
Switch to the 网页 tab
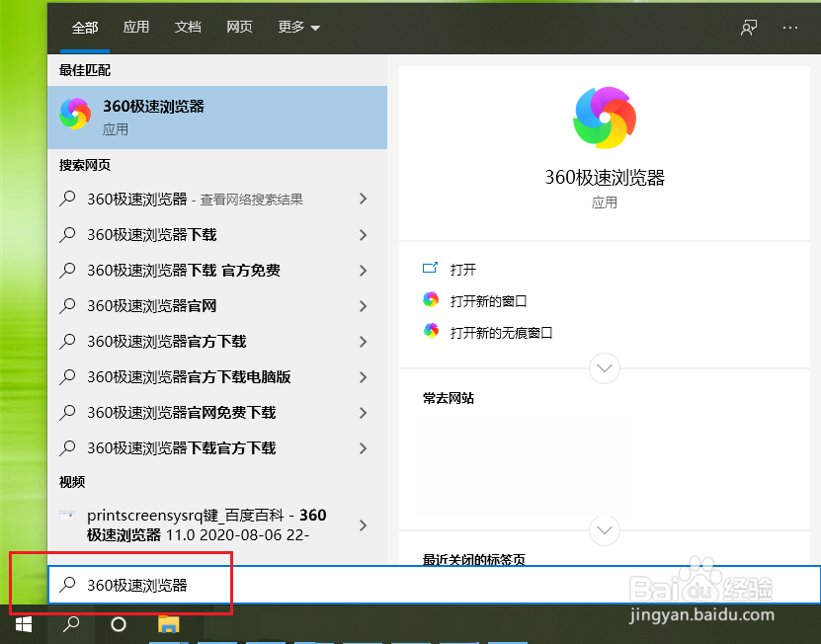click(x=239, y=28)
